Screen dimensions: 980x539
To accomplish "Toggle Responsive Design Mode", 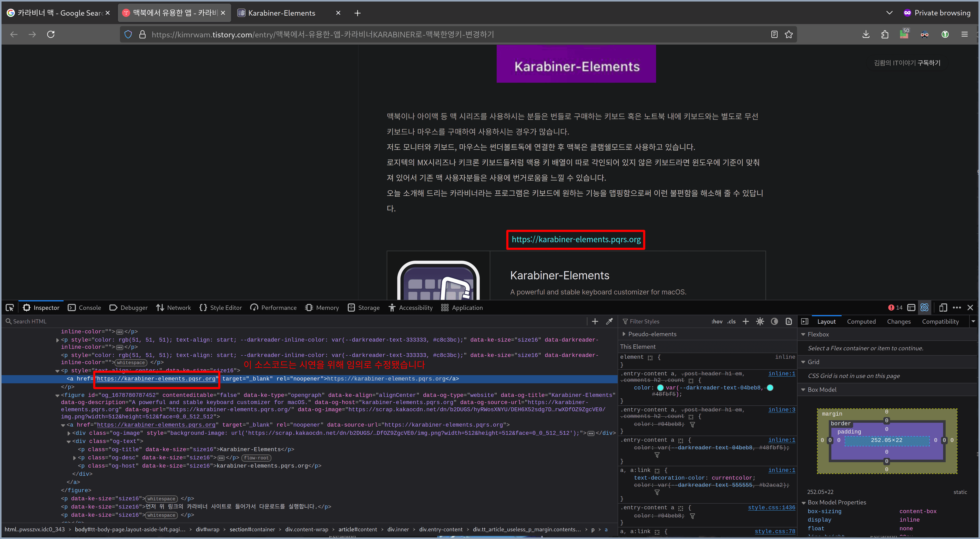I will tap(943, 308).
